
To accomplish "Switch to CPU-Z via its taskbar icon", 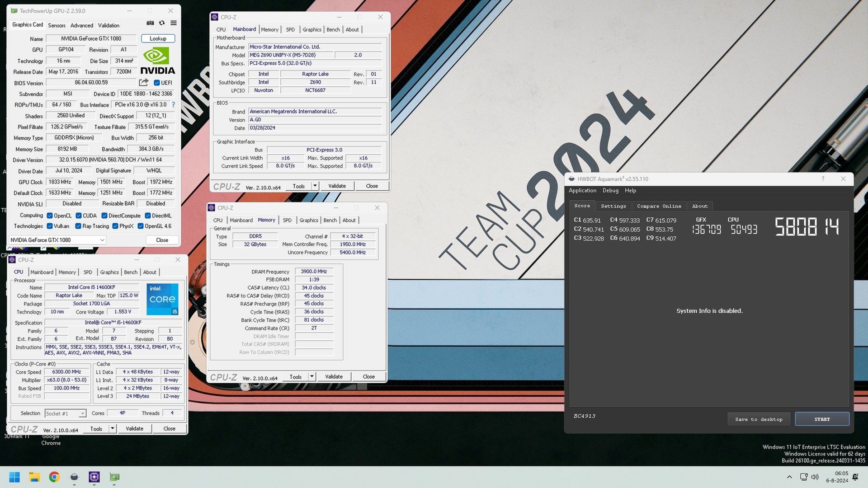I will [x=94, y=477].
